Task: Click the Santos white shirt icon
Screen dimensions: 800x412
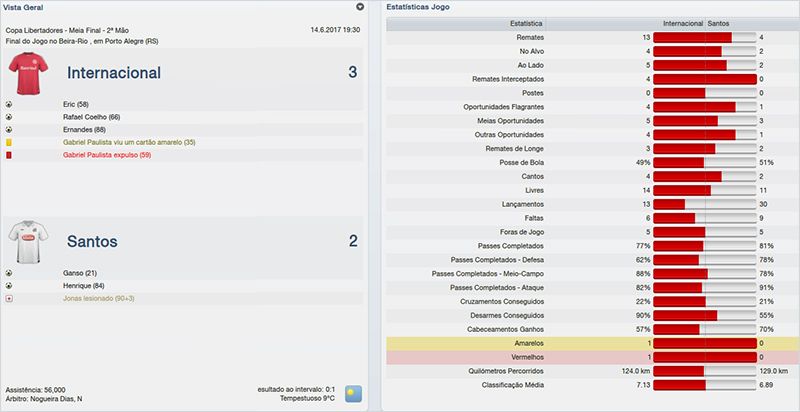Action: (28, 241)
